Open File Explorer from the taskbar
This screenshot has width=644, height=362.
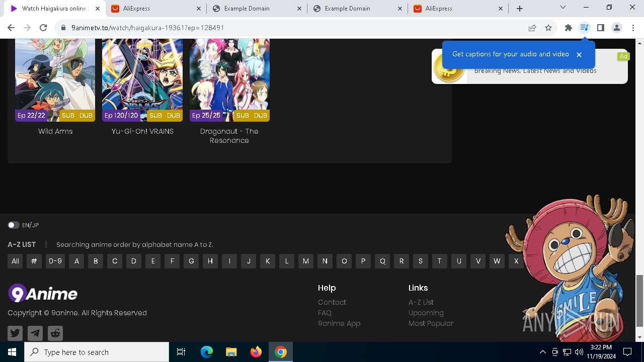point(231,352)
